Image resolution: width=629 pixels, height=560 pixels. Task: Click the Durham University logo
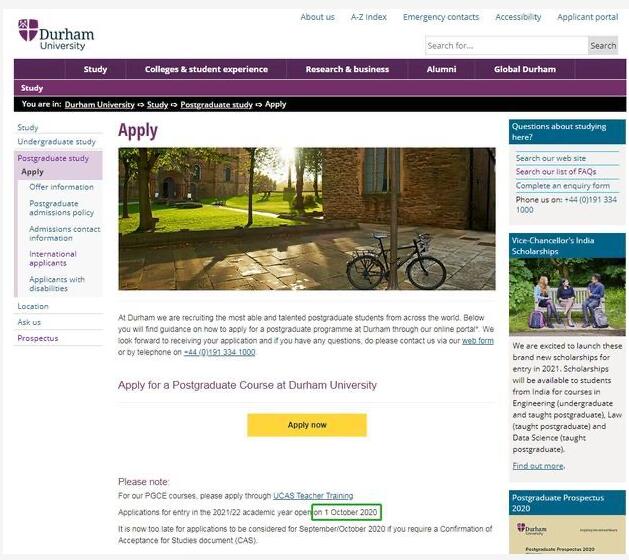pos(56,34)
